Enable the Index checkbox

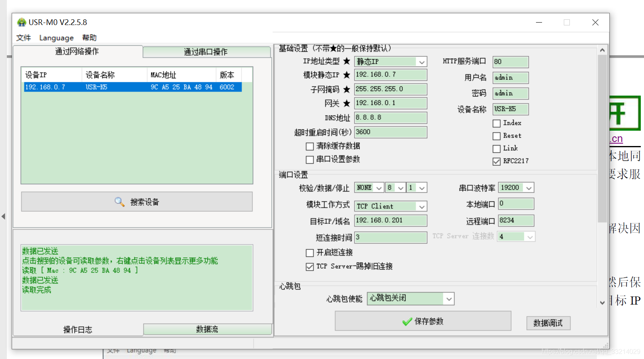[497, 123]
